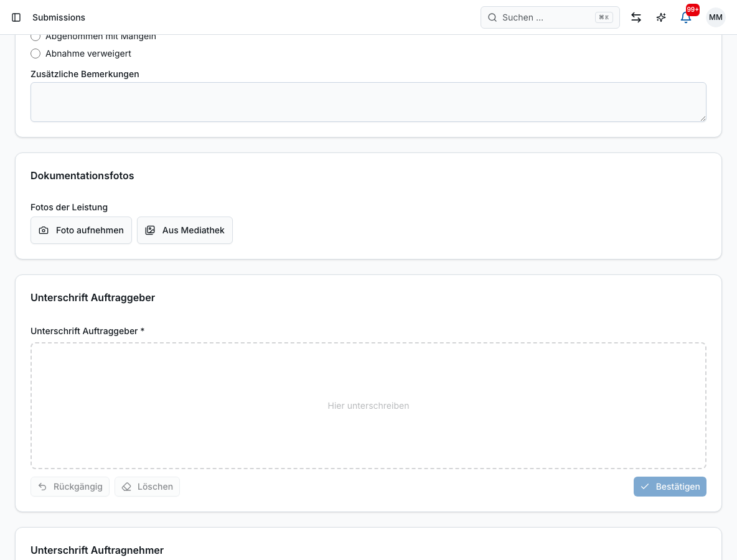The height and width of the screenshot is (560, 737).
Task: Click the 'Dokumentationsfotos' heading
Action: (82, 175)
